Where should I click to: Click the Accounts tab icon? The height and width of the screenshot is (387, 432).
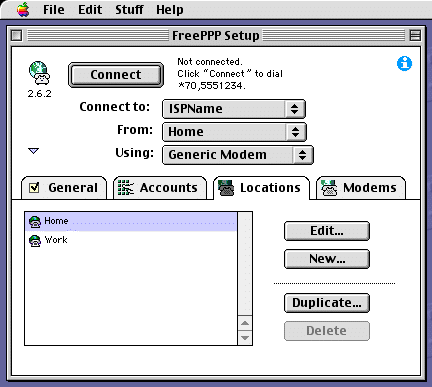(126, 188)
